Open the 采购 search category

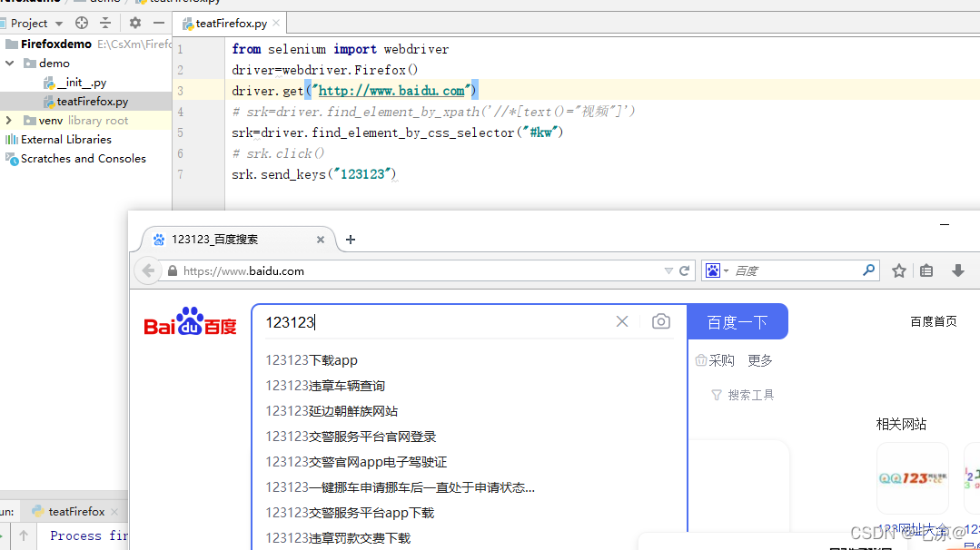tap(715, 360)
